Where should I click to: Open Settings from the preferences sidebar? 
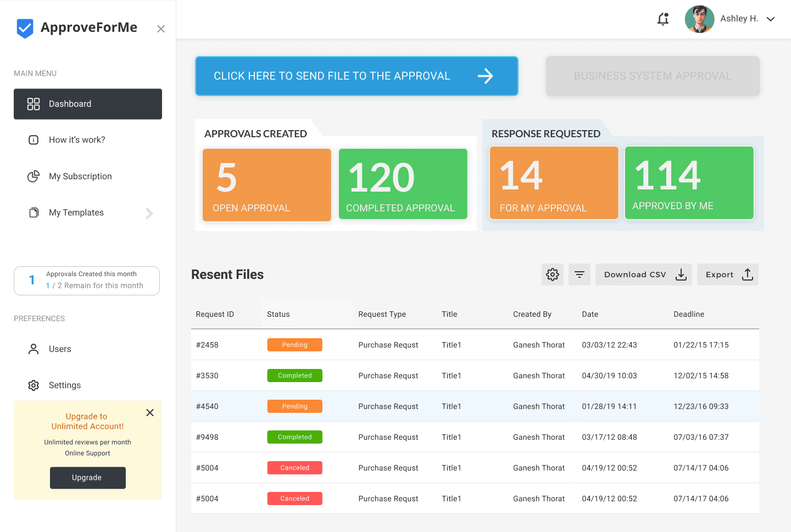pyautogui.click(x=65, y=385)
